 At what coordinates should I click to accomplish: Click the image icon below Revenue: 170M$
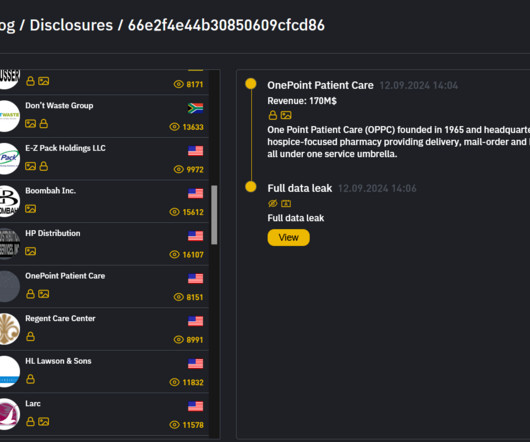[286, 116]
